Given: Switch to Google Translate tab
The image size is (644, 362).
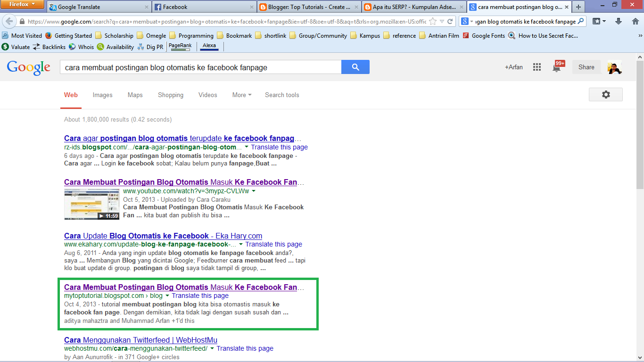Looking at the screenshot, I should pos(99,7).
